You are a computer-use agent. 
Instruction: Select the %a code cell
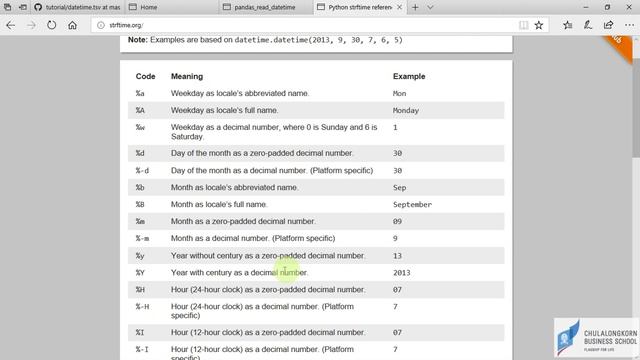(x=140, y=93)
